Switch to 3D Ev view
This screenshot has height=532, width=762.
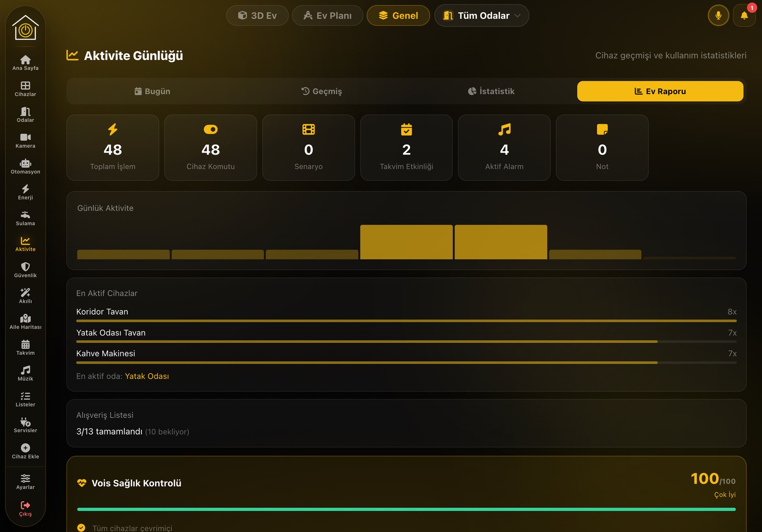[257, 16]
